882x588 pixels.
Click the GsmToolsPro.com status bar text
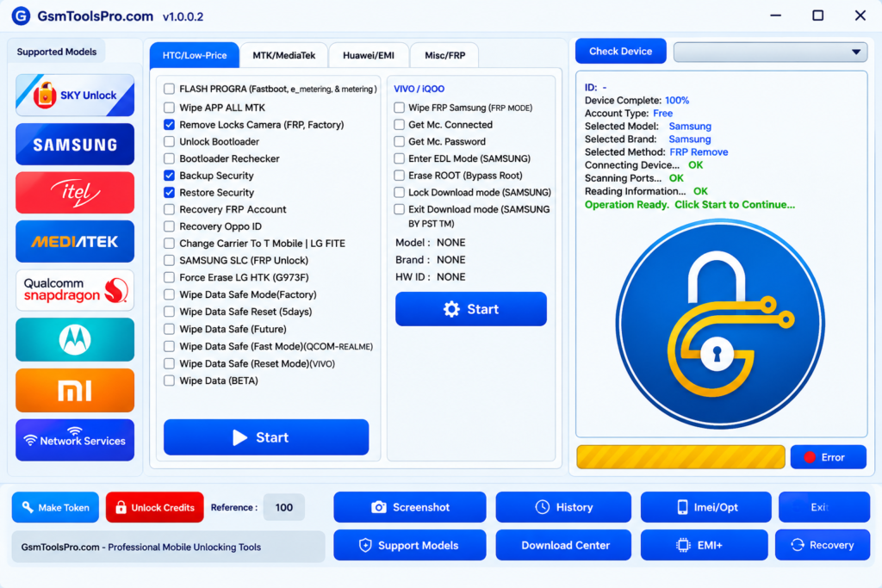[141, 547]
